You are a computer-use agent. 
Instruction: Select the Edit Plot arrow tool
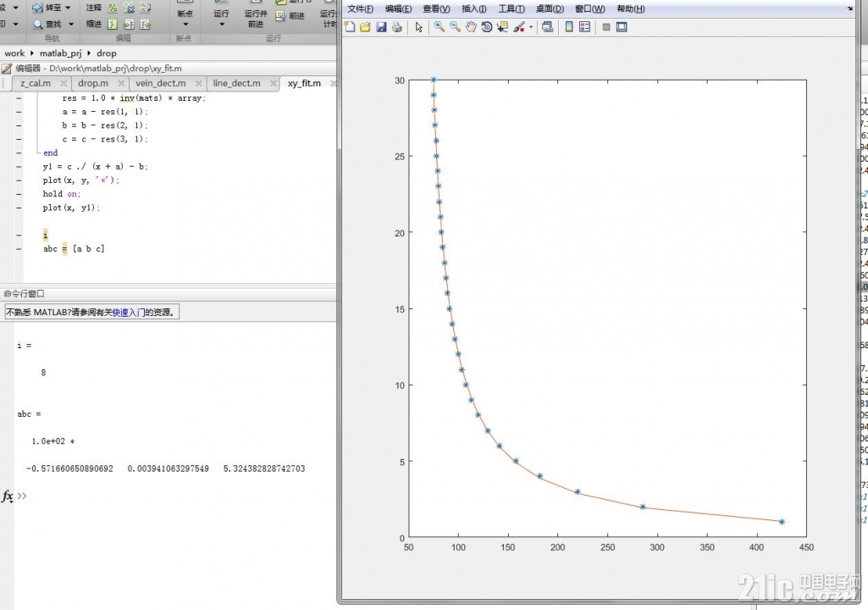tap(418, 27)
